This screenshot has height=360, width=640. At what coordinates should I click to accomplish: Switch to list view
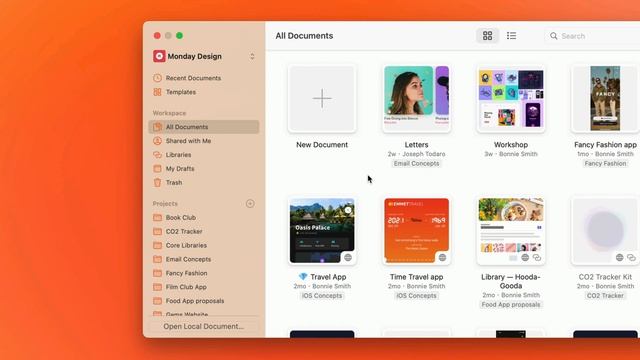[x=511, y=36]
